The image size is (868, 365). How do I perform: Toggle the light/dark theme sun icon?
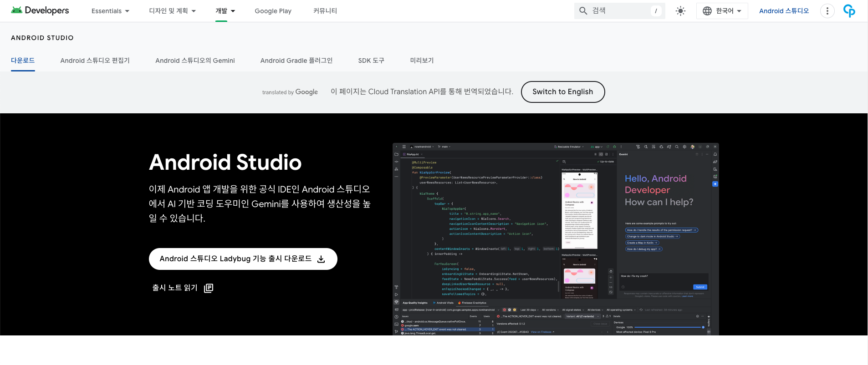tap(681, 11)
